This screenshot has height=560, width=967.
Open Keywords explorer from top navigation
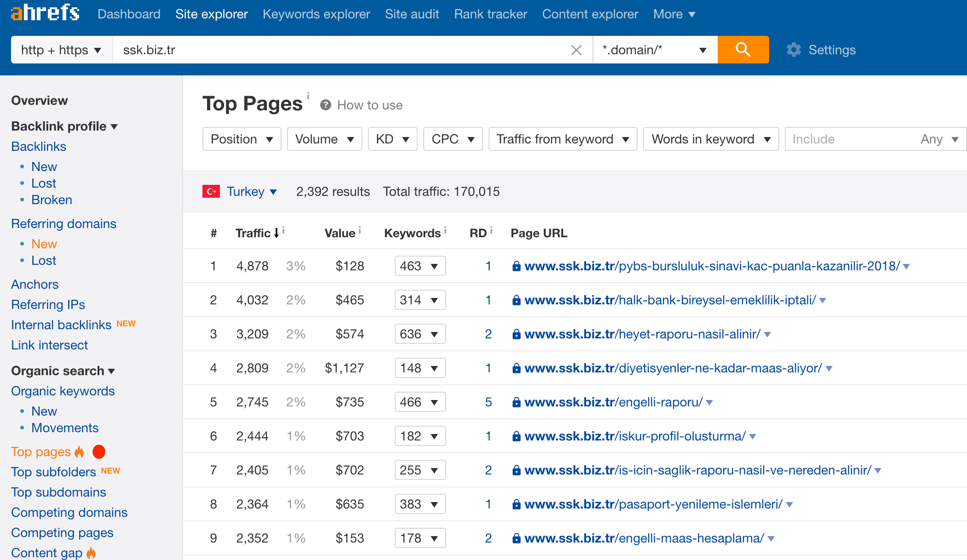click(x=317, y=14)
